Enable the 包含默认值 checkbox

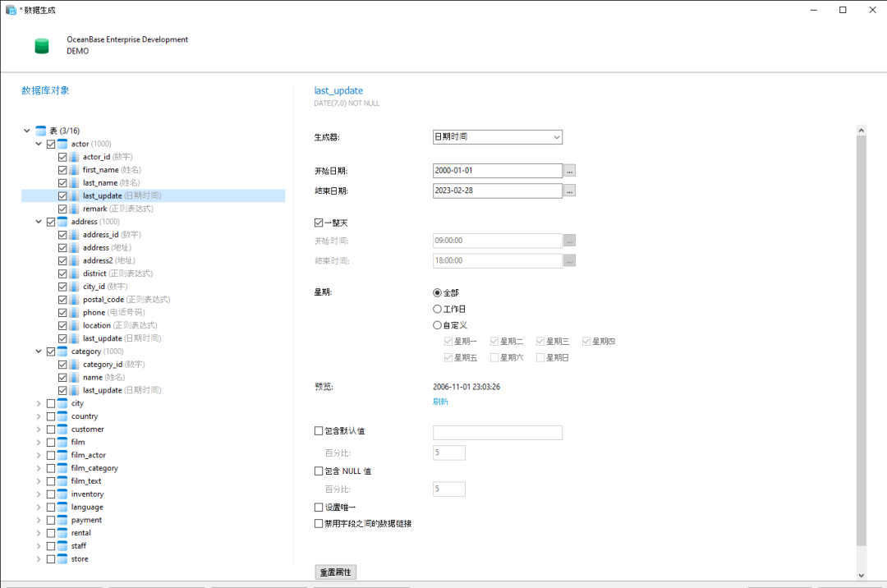[319, 431]
